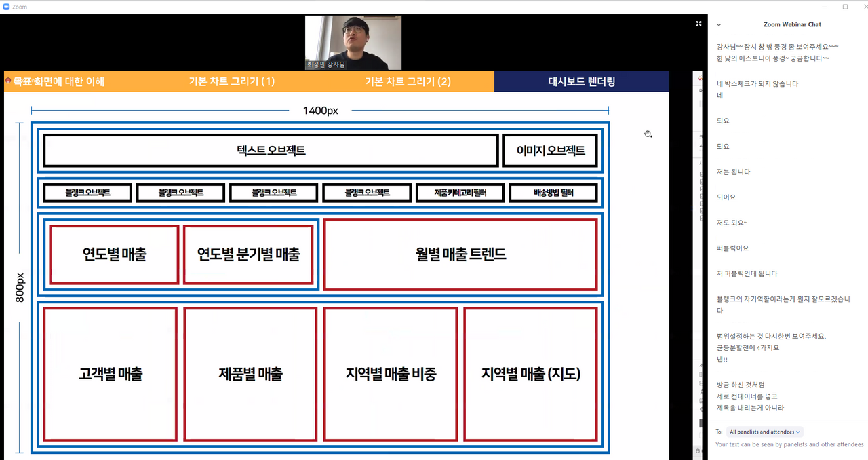The width and height of the screenshot is (868, 460).
Task: Click the Zoom logo in the title bar
Action: (6, 7)
